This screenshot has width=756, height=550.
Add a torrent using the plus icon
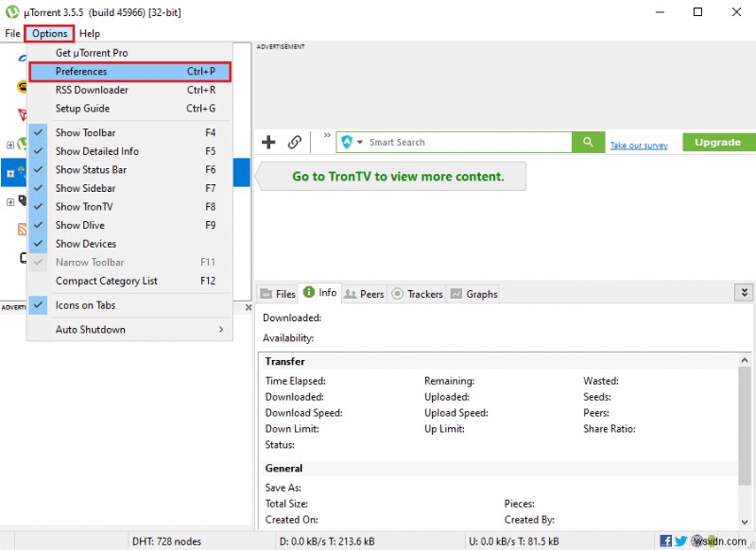(268, 142)
